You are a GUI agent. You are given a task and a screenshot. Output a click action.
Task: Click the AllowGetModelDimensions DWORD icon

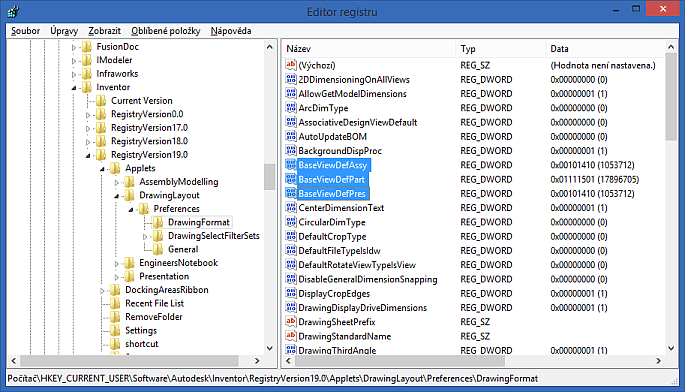pyautogui.click(x=291, y=94)
